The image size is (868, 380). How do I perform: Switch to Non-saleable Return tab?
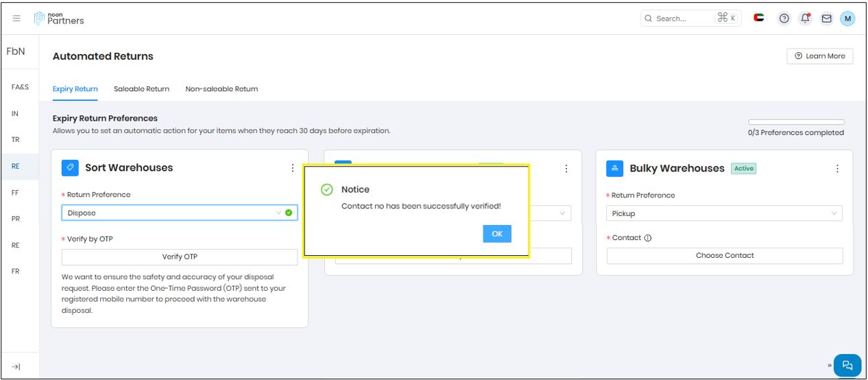point(221,89)
